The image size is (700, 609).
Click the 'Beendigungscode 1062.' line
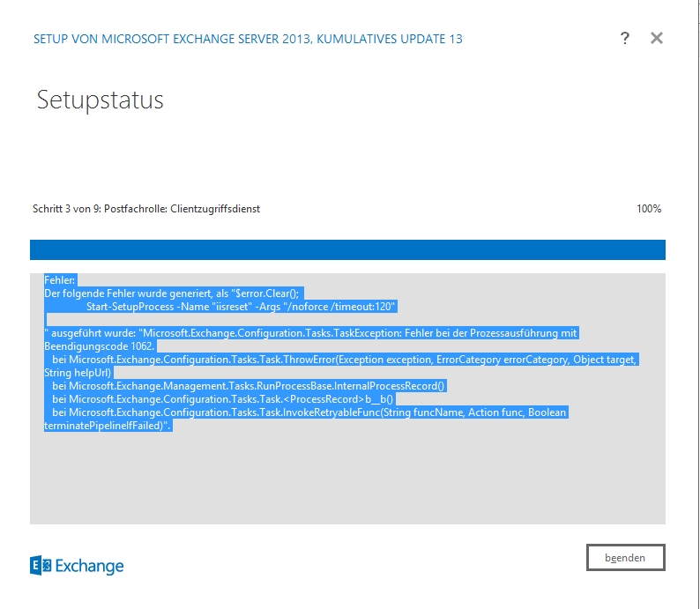tap(100, 346)
